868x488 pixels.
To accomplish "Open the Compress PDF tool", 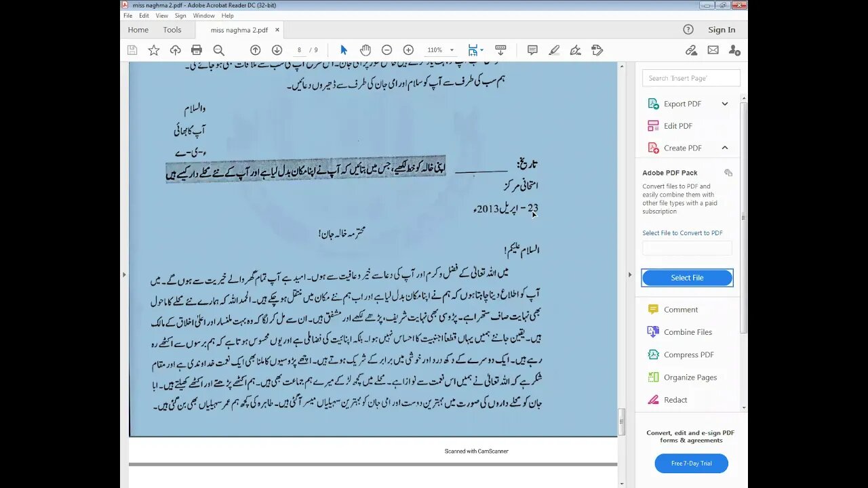I will click(x=689, y=354).
